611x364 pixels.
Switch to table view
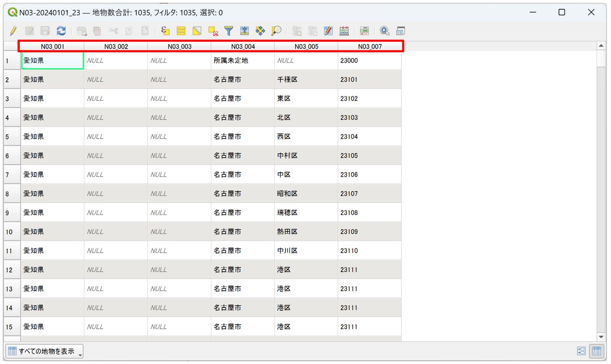(x=596, y=351)
